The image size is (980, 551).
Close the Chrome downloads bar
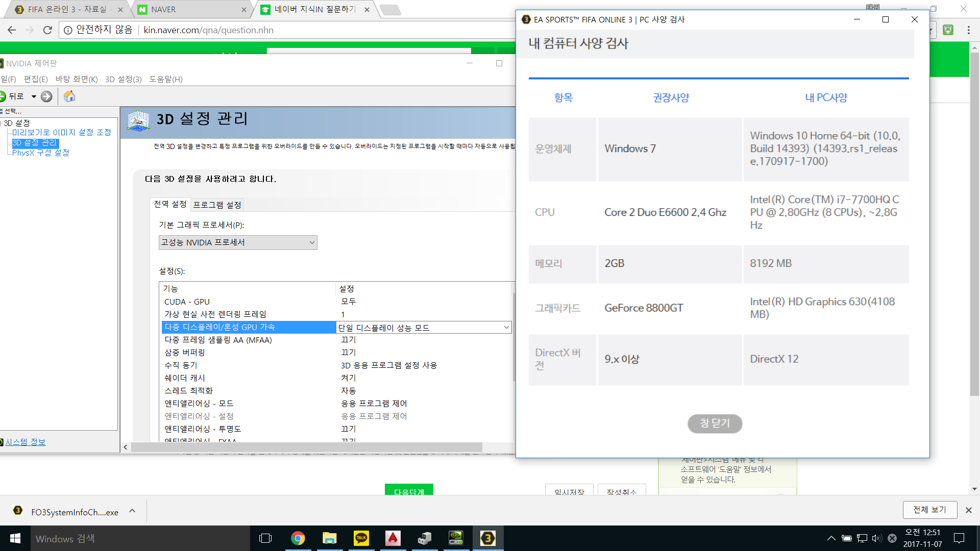(968, 510)
